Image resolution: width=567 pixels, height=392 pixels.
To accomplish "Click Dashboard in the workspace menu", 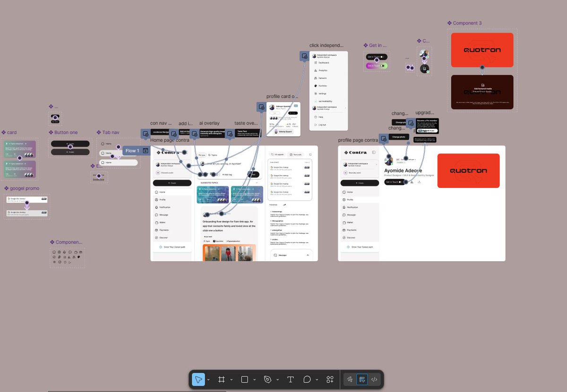I will (324, 63).
